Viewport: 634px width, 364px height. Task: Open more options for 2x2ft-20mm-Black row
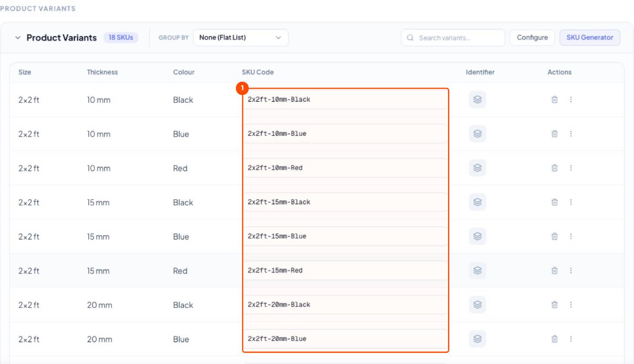point(570,305)
